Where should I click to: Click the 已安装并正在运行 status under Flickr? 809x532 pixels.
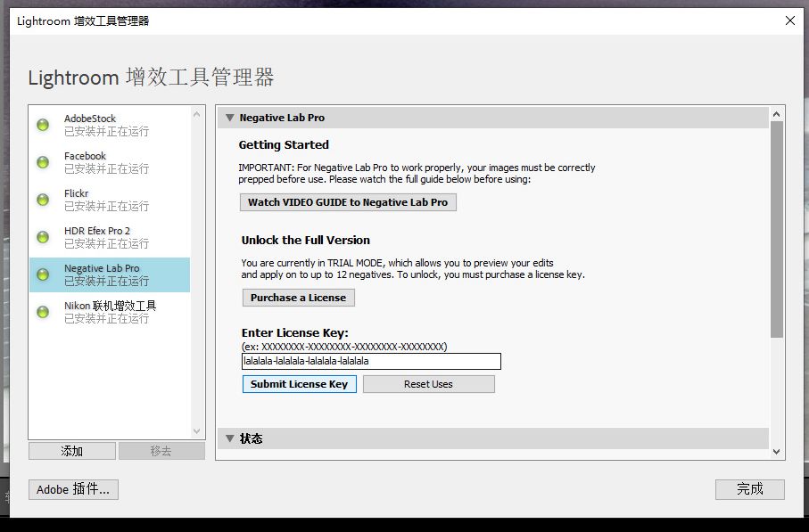click(106, 206)
